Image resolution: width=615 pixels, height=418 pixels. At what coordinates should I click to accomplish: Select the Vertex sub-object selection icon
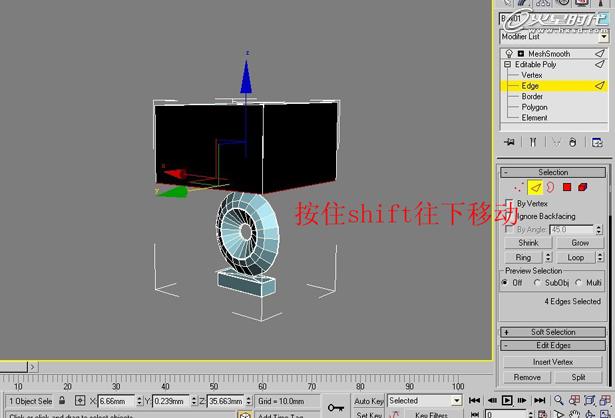pyautogui.click(x=517, y=186)
